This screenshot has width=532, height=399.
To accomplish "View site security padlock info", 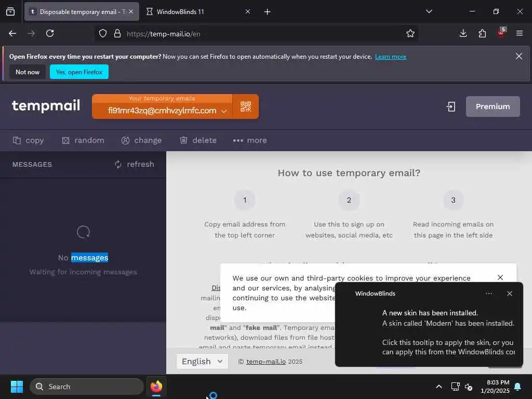I will point(117,34).
